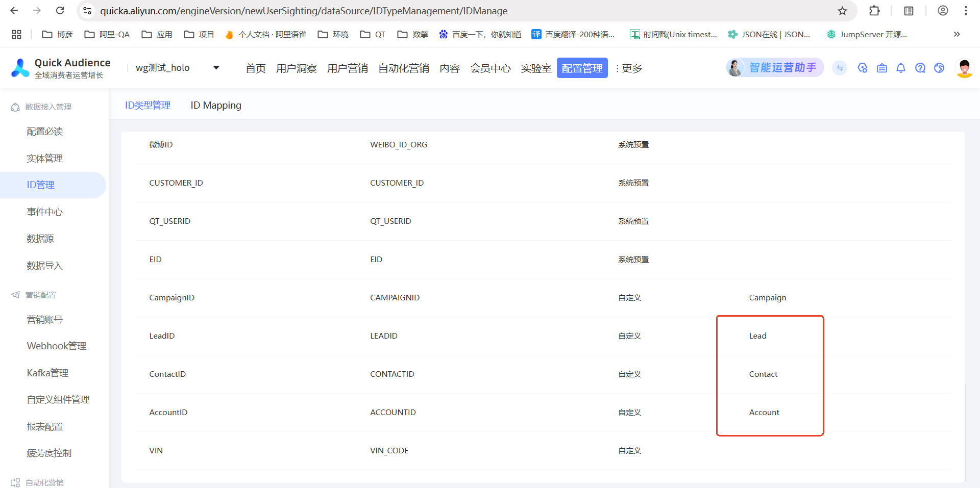980x488 pixels.
Task: Click the briefcase task icon in header
Action: 882,68
